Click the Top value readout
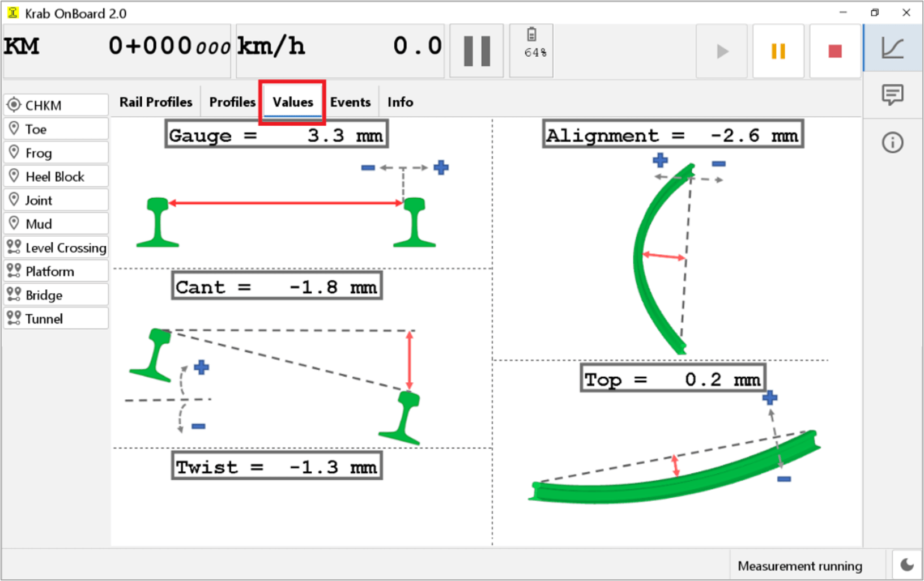 coord(673,379)
